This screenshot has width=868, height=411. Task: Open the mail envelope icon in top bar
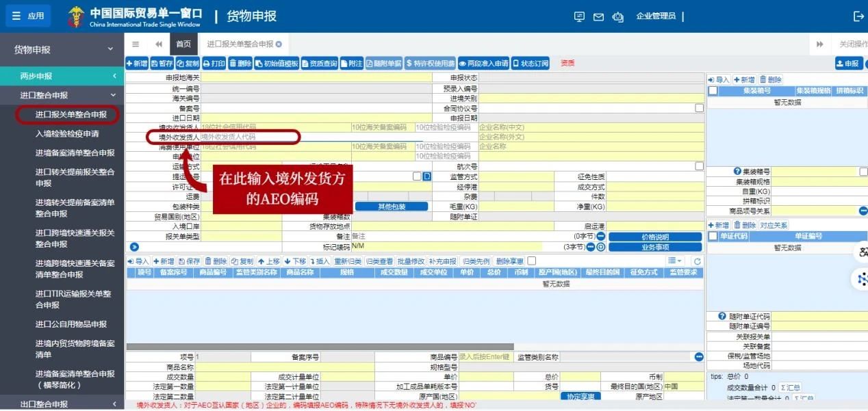tap(599, 16)
